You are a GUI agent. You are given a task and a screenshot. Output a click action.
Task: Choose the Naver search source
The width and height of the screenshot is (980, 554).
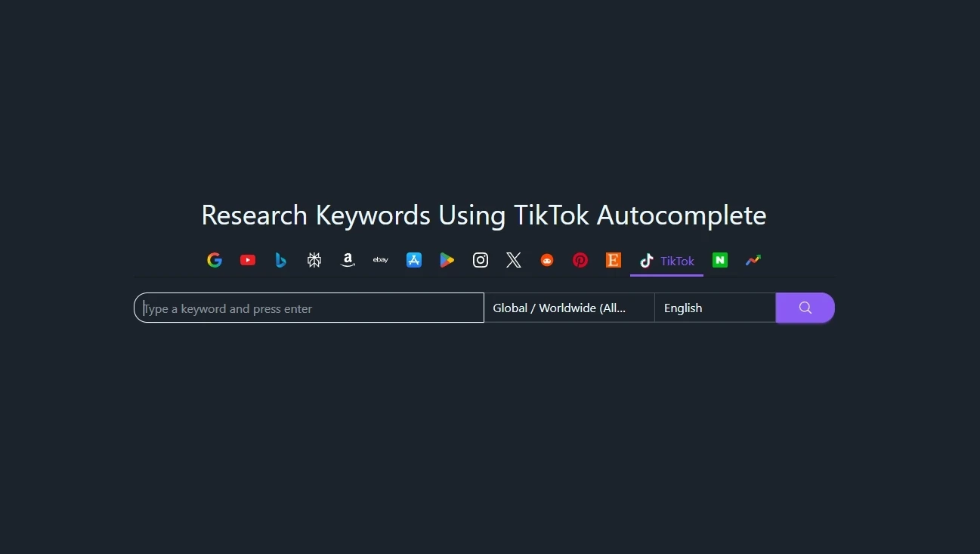pos(720,260)
